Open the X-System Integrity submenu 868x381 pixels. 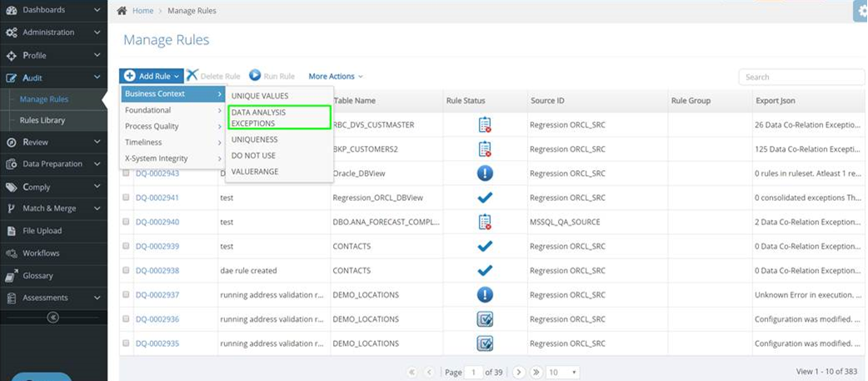[x=173, y=158]
